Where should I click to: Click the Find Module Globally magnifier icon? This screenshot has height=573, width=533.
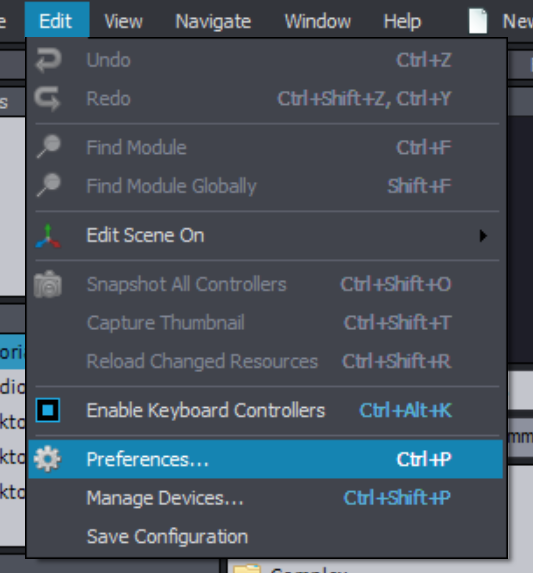click(49, 185)
